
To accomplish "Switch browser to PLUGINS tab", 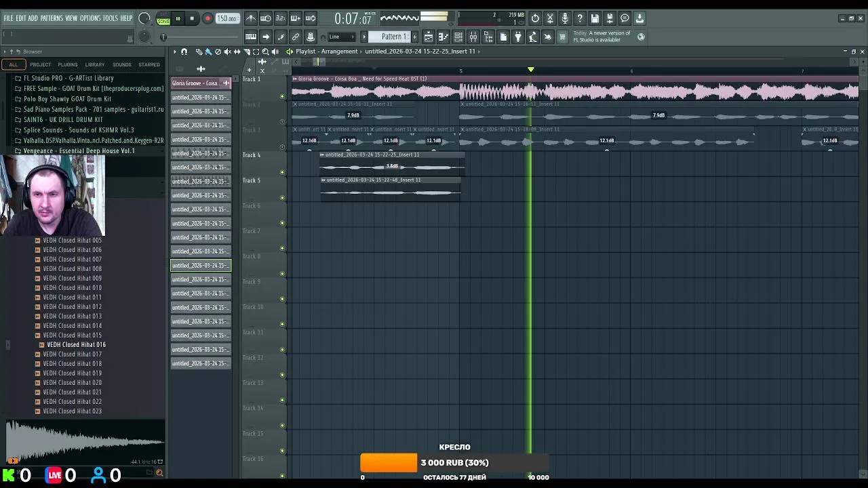I will pyautogui.click(x=68, y=64).
